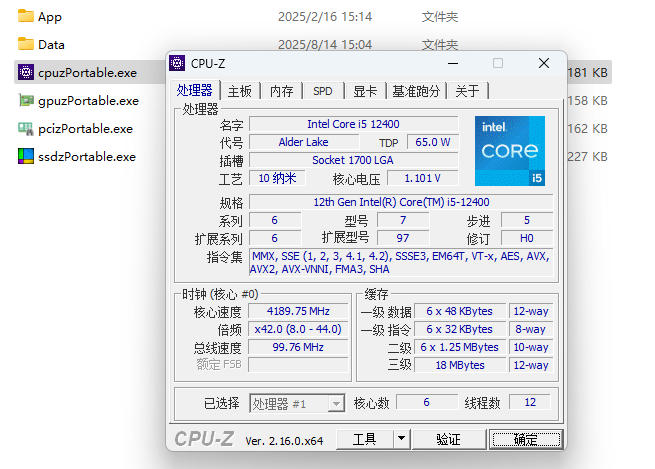Click the 线程数 value 12
This screenshot has width=655, height=469.
(530, 402)
